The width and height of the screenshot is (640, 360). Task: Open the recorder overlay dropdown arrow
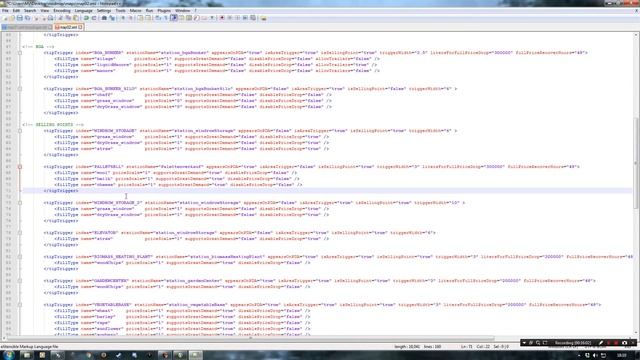pos(524,343)
